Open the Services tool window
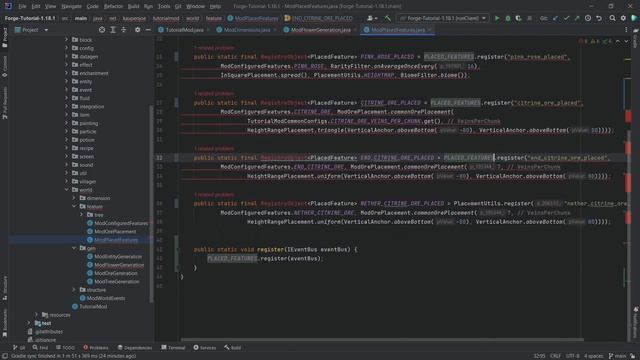Screen dimensions: 640x360 click(x=204, y=348)
